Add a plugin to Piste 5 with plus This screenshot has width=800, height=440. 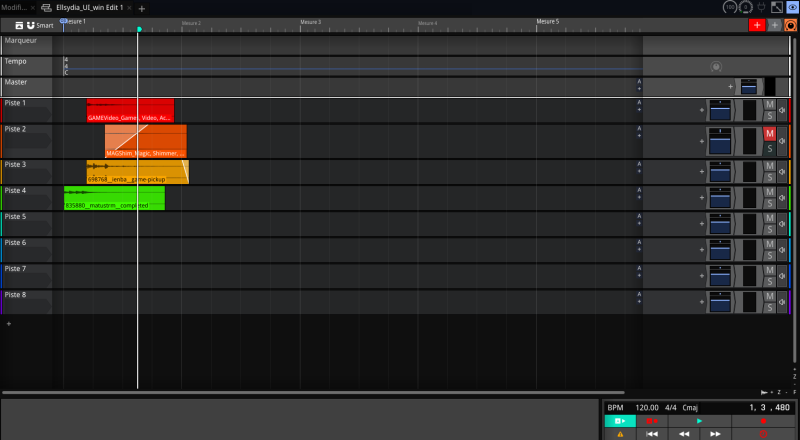702,223
